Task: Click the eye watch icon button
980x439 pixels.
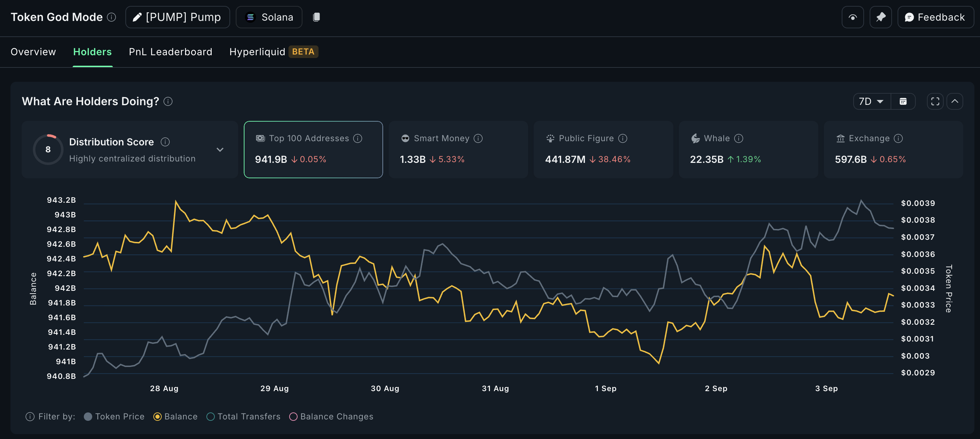Action: [x=853, y=17]
